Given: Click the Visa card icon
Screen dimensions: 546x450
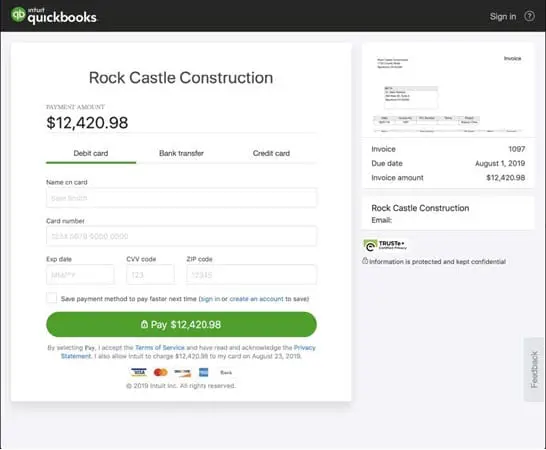Looking at the screenshot, I should point(139,372).
